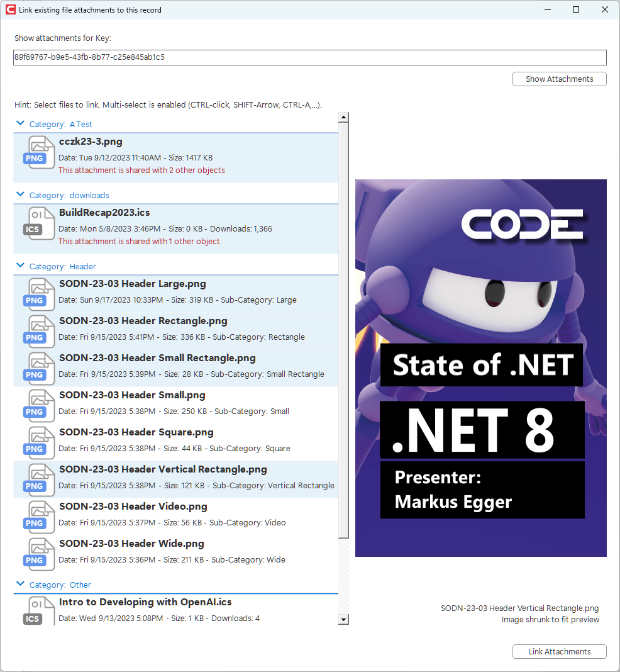Click PNG icon for SODN-23-03 Header Large.png
The width and height of the screenshot is (620, 672).
click(39, 294)
